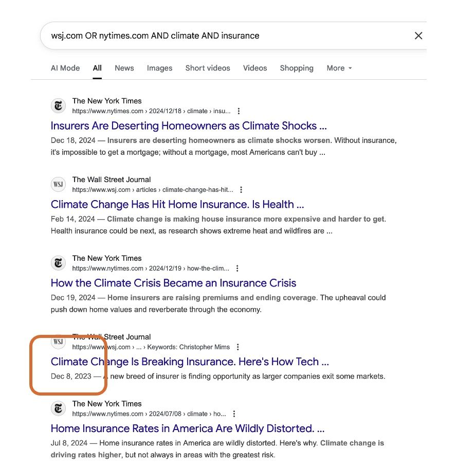Open the News tab
Viewport: 476px width, 465px height.
124,68
